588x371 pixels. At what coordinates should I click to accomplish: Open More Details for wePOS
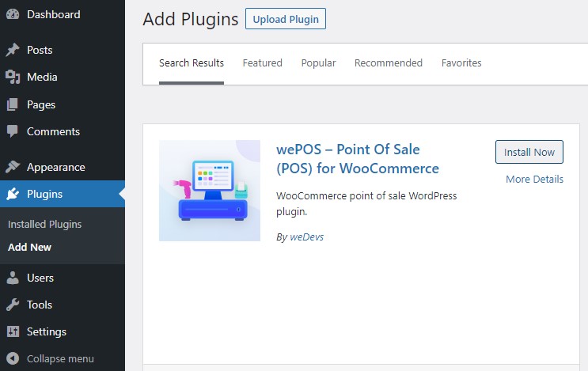click(534, 179)
